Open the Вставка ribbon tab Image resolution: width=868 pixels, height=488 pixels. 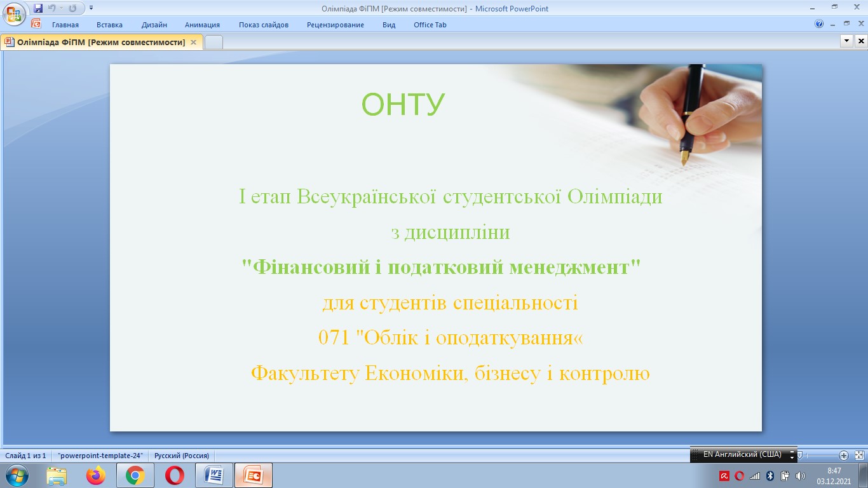point(109,25)
